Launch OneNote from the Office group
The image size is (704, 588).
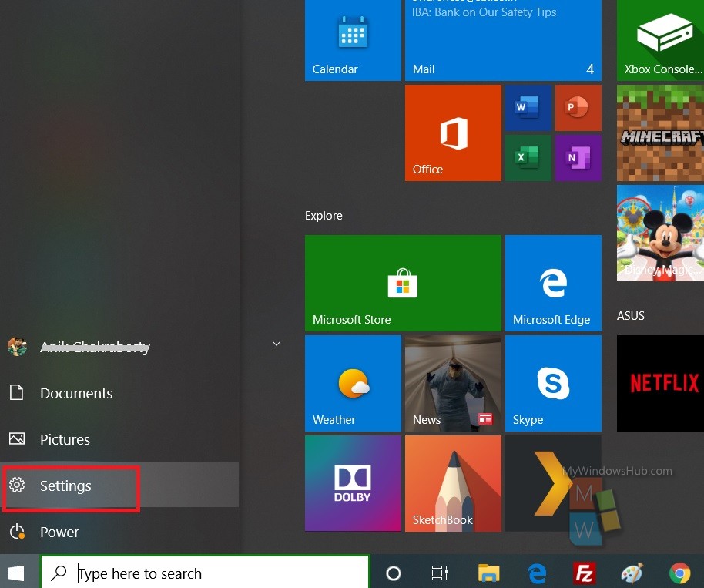[x=578, y=158]
